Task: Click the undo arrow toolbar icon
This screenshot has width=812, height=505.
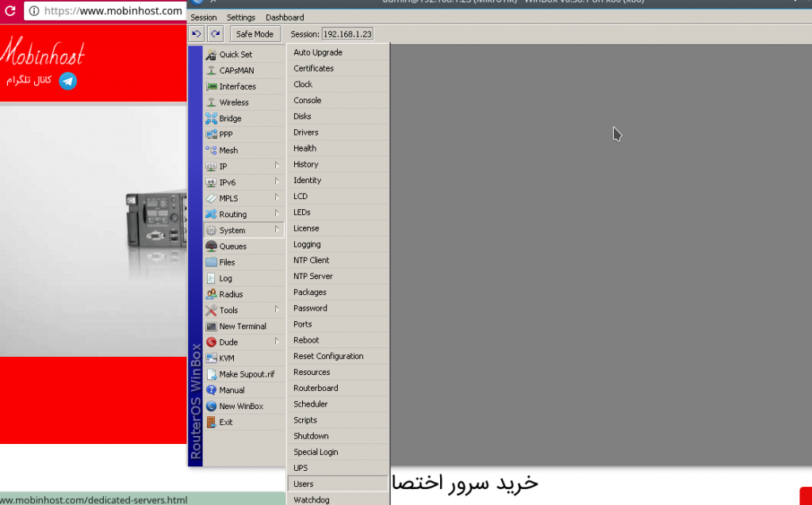Action: (x=197, y=34)
